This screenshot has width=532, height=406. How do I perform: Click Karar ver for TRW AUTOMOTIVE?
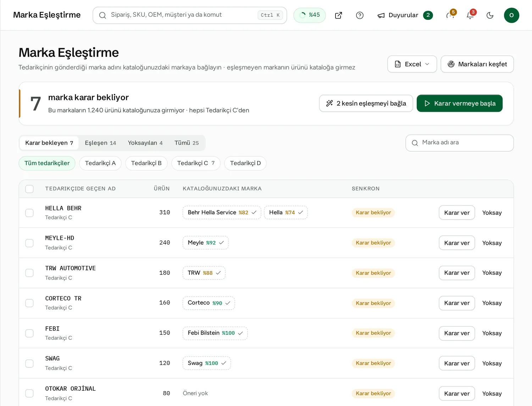click(457, 273)
